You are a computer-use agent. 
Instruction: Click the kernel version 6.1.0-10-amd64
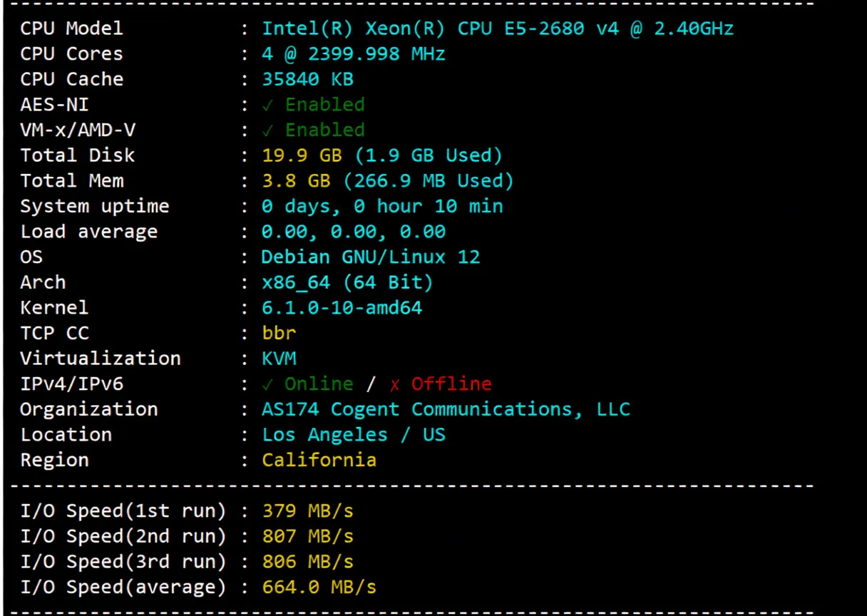point(342,308)
